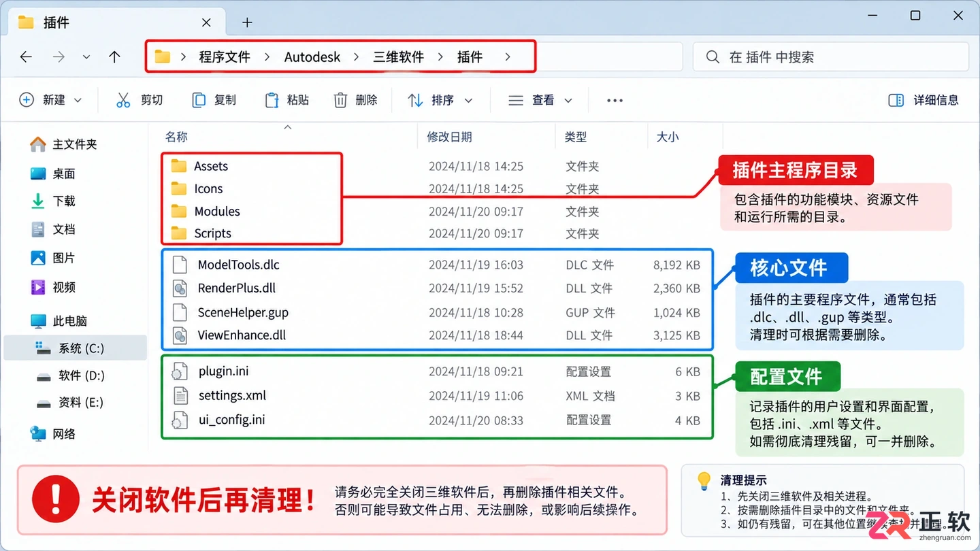Click the 剪切 (Cut) scissors button
The height and width of the screenshot is (551, 980).
tap(140, 100)
